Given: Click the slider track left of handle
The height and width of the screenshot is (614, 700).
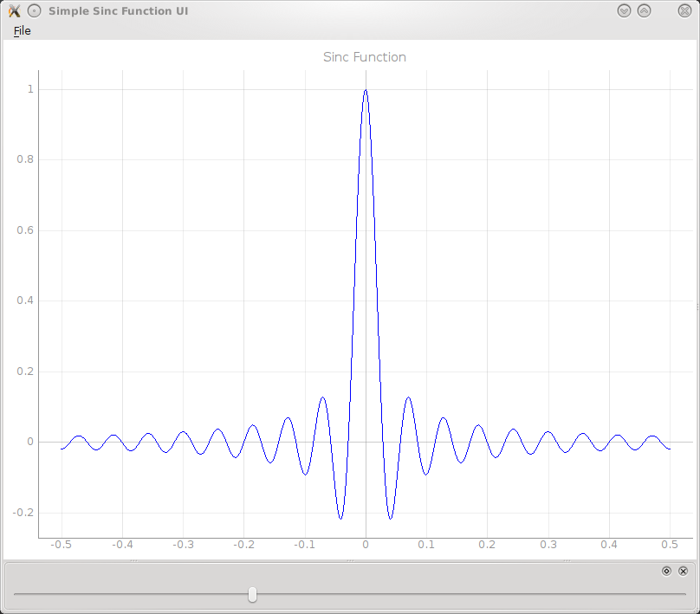Looking at the screenshot, I should [x=131, y=594].
